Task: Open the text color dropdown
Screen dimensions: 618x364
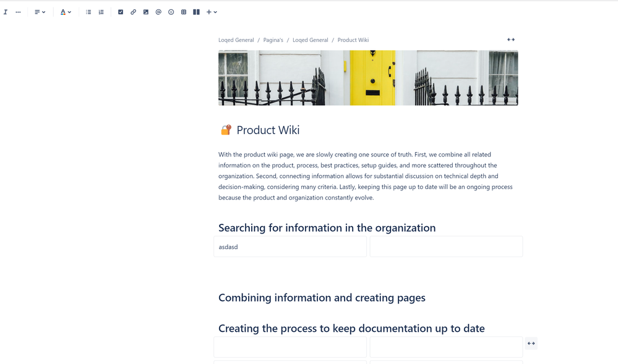Action: [66, 12]
